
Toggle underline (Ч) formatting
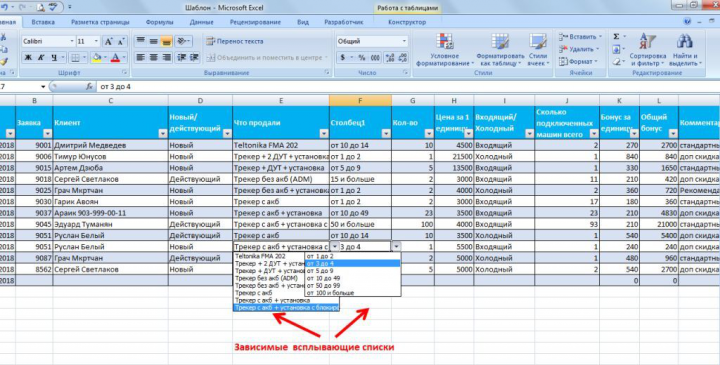[54, 57]
